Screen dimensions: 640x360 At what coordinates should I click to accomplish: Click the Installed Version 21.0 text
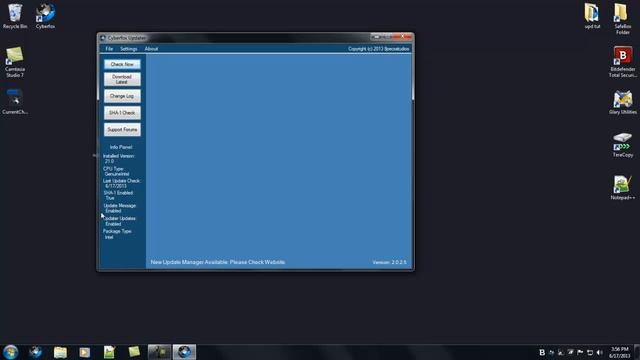click(118, 158)
